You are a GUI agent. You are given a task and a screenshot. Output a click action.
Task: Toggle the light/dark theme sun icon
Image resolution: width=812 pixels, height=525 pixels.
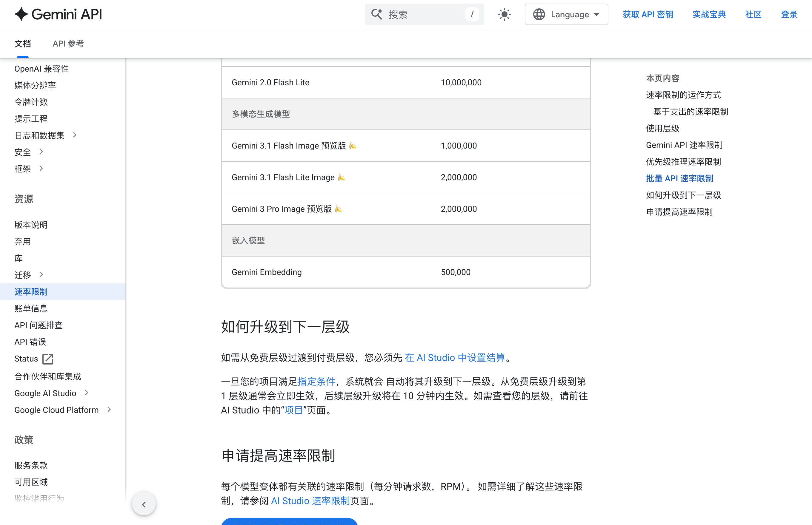[504, 14]
